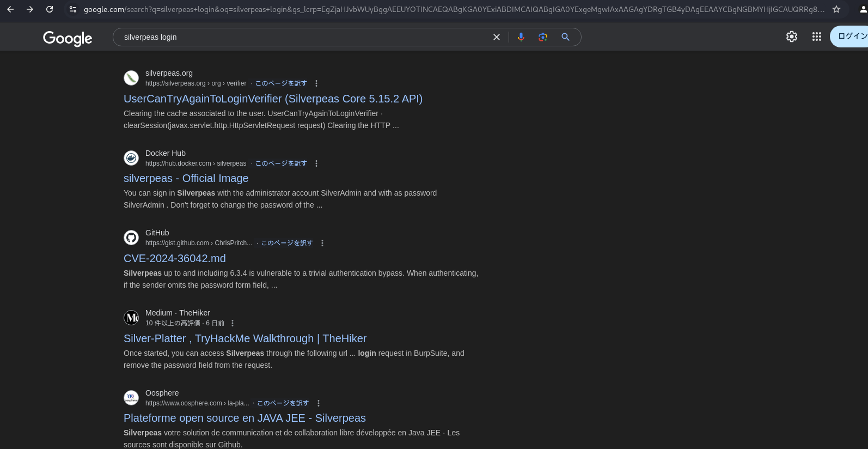Go forward with the browser forward arrow
The width and height of the screenshot is (868, 449).
point(30,9)
